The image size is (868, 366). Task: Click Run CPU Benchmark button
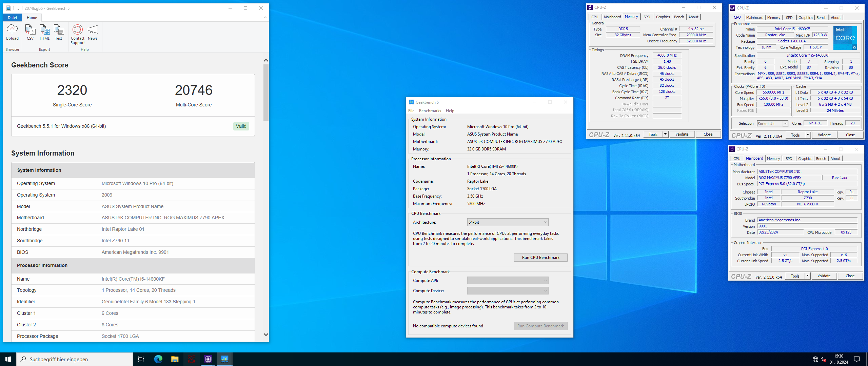[x=540, y=258]
